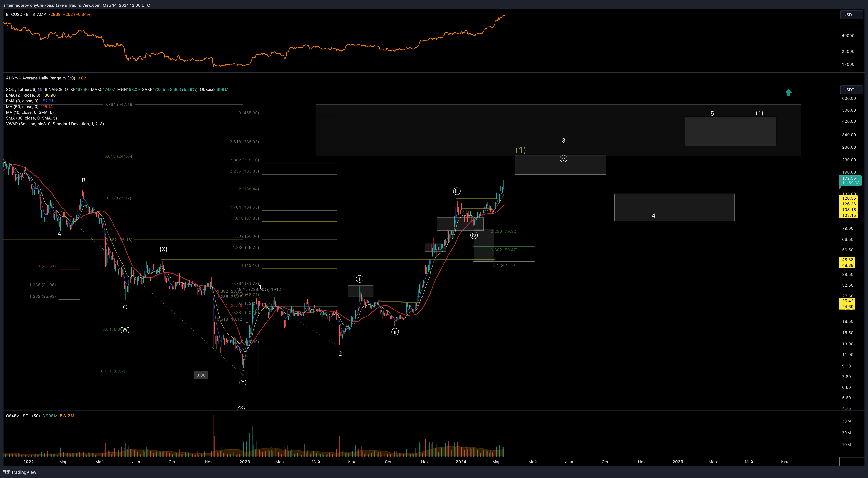Click the 0.236 (79.32) retracement label

[x=504, y=232]
